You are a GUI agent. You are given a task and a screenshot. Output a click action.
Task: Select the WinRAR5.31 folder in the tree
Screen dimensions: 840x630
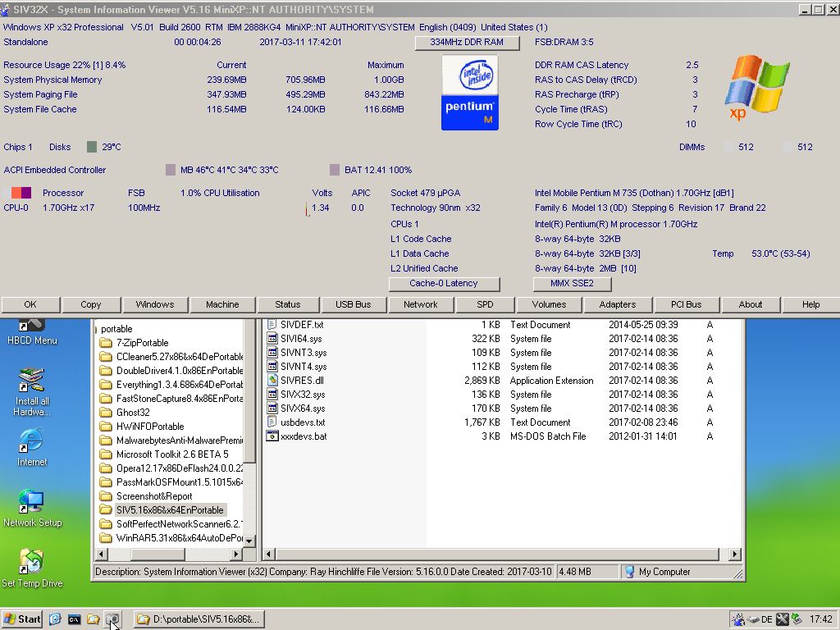click(x=180, y=538)
